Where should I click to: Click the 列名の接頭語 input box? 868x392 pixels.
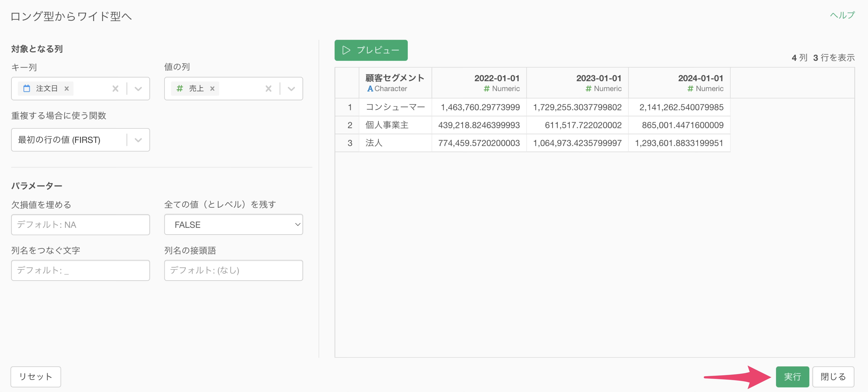tap(233, 270)
